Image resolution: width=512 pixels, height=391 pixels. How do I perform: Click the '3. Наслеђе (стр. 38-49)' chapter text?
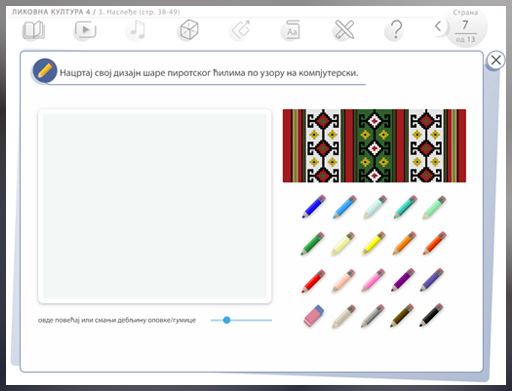139,12
